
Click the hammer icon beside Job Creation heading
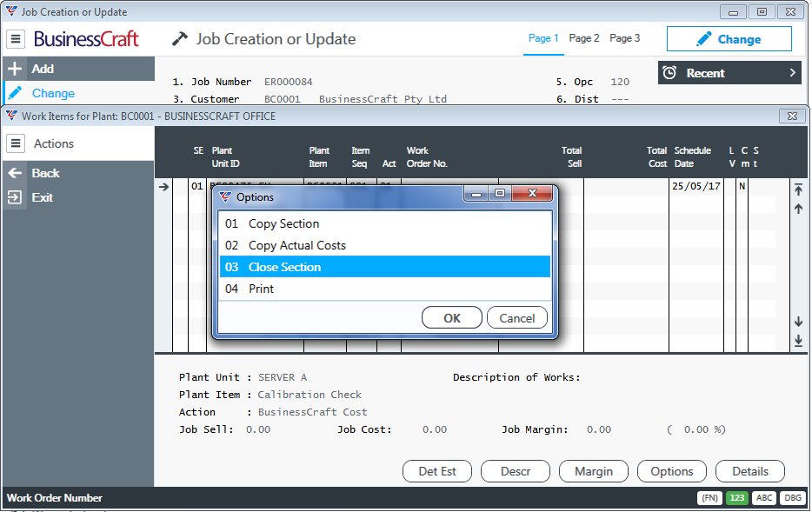click(x=180, y=39)
